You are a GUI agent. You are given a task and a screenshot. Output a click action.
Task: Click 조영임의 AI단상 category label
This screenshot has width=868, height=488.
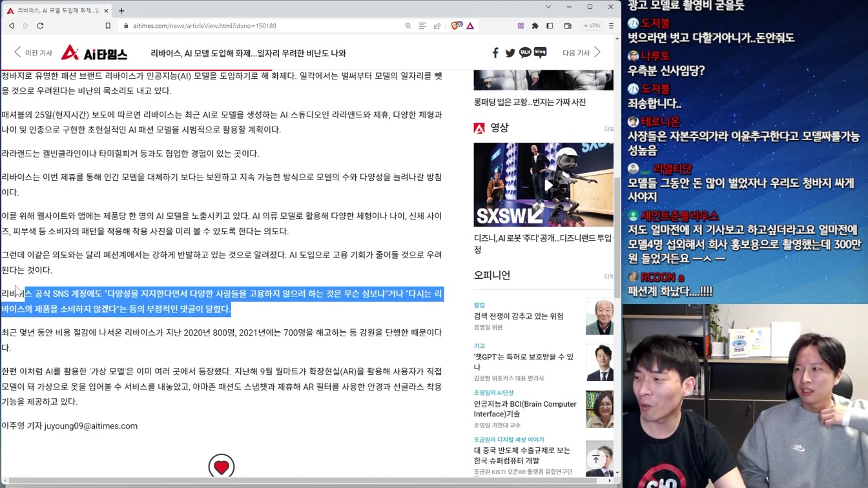point(493,392)
